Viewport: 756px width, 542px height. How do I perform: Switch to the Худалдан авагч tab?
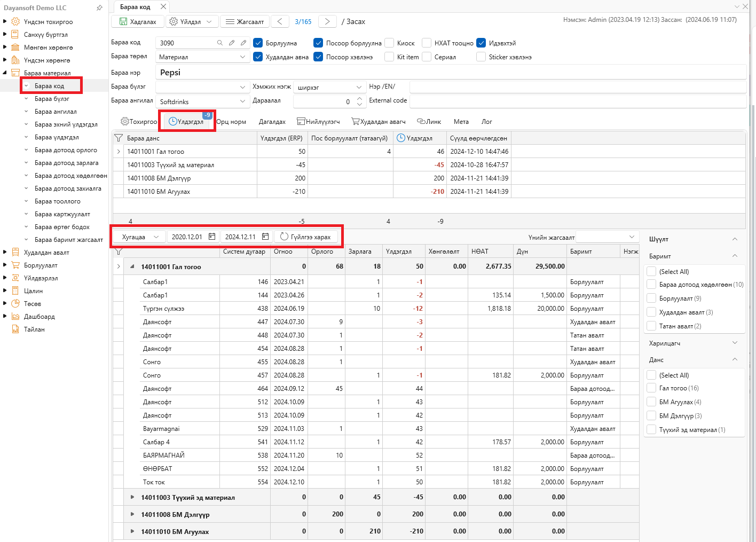(x=379, y=122)
